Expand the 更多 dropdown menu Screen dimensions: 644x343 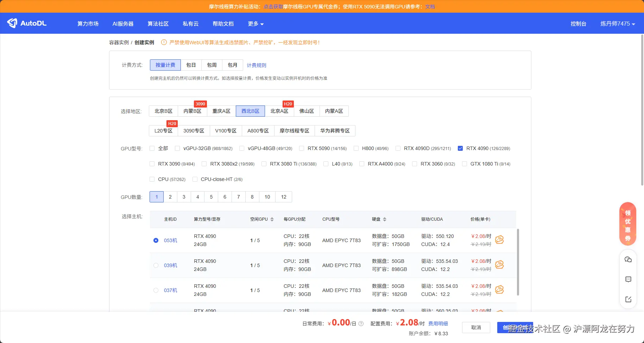tap(256, 24)
